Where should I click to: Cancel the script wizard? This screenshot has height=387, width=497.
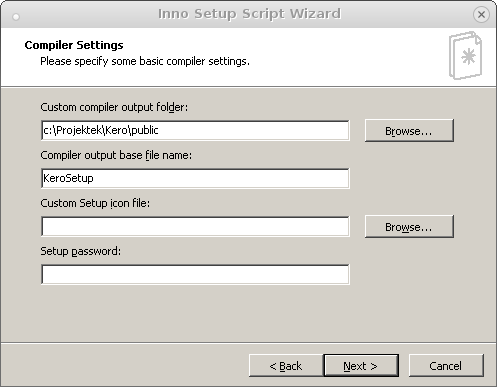[446, 366]
